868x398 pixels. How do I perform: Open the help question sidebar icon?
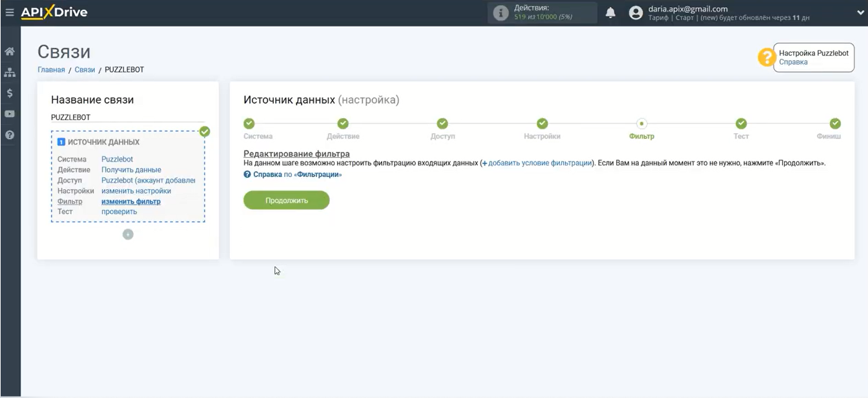point(10,135)
